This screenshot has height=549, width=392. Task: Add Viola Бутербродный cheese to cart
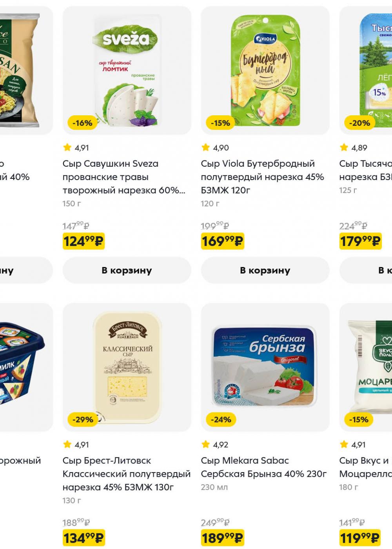click(265, 270)
